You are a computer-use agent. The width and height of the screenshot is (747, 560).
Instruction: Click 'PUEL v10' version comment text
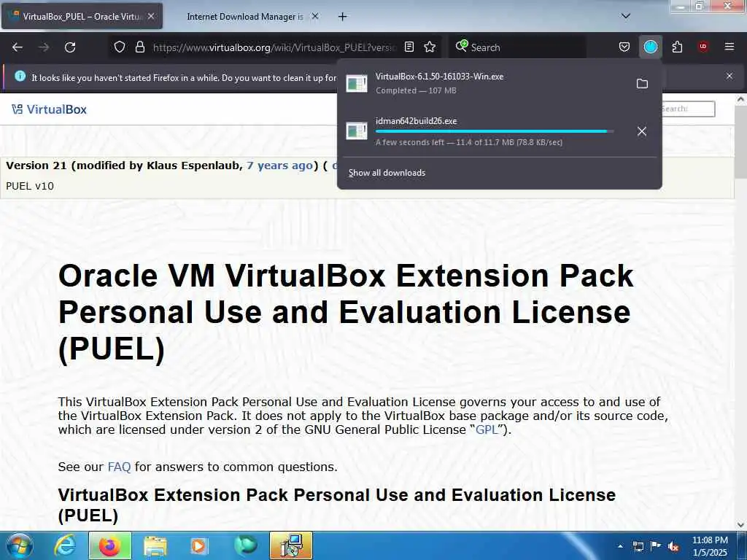point(29,186)
